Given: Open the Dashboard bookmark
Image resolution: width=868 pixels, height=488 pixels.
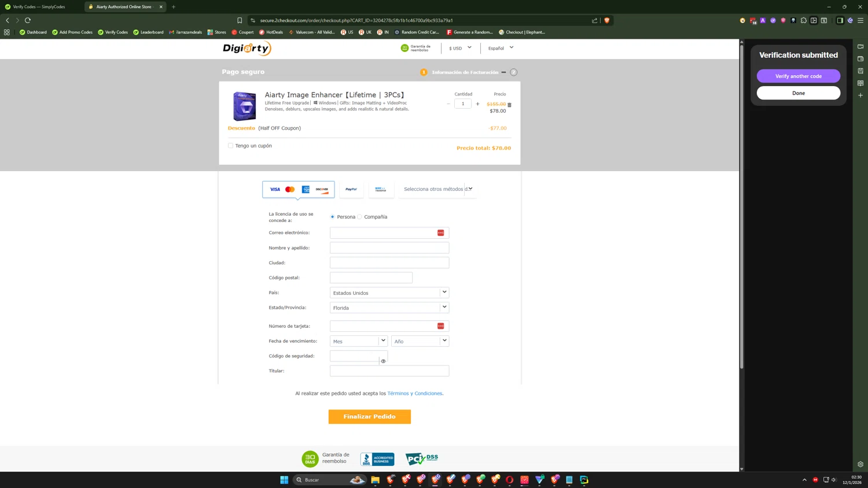Looking at the screenshot, I should pyautogui.click(x=33, y=32).
